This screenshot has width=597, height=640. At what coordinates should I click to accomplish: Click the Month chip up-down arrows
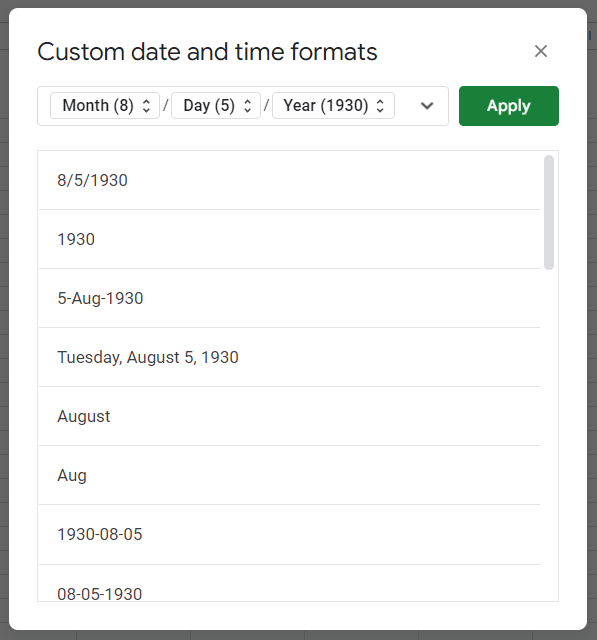[x=146, y=106]
